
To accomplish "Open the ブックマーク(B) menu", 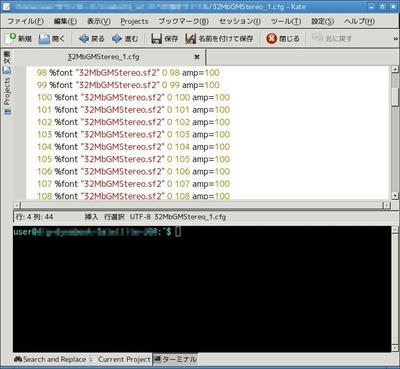I will (183, 21).
